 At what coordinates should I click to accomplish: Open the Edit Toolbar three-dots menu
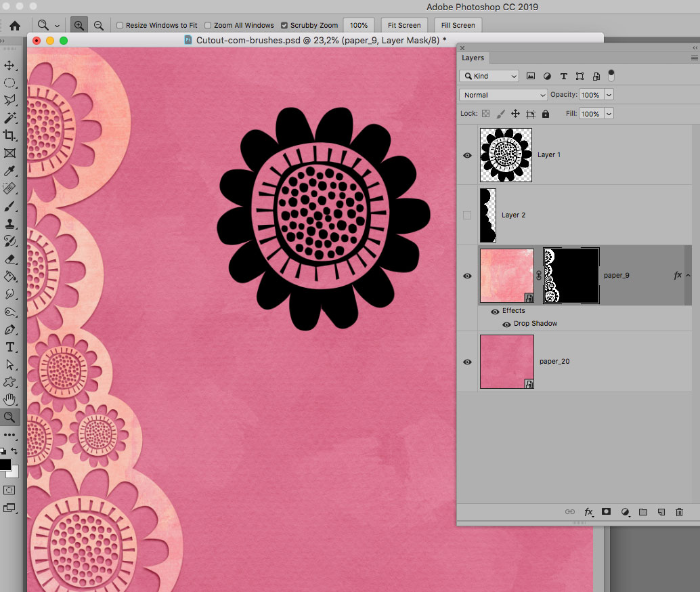click(x=9, y=435)
